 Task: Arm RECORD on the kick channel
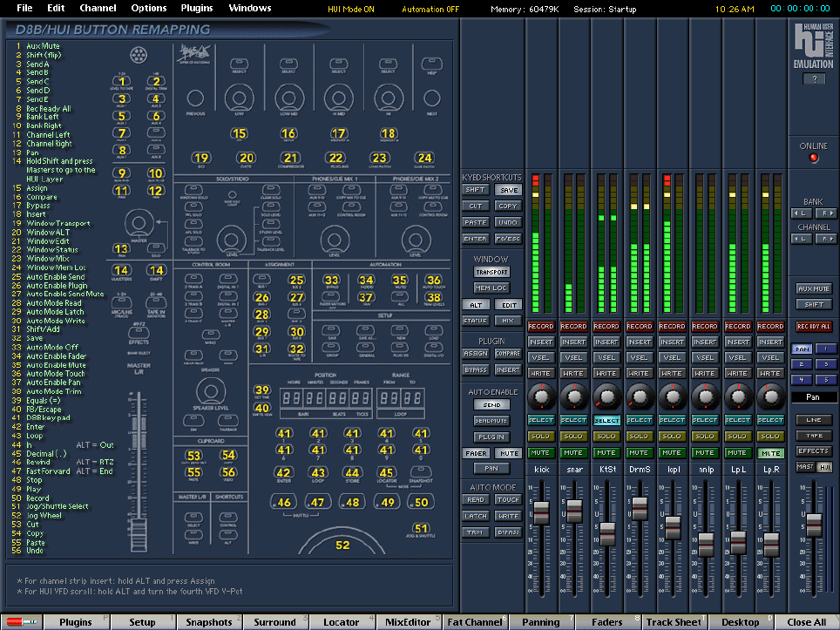point(540,327)
